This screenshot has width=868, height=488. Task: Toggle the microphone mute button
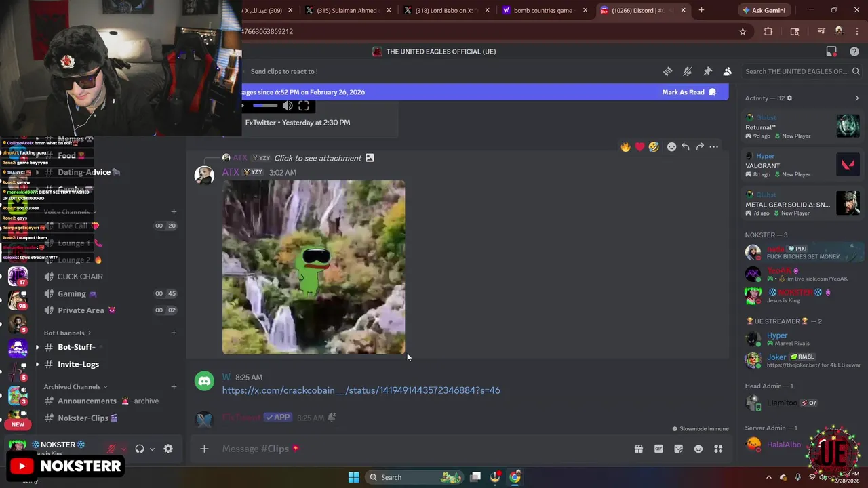pos(111,449)
